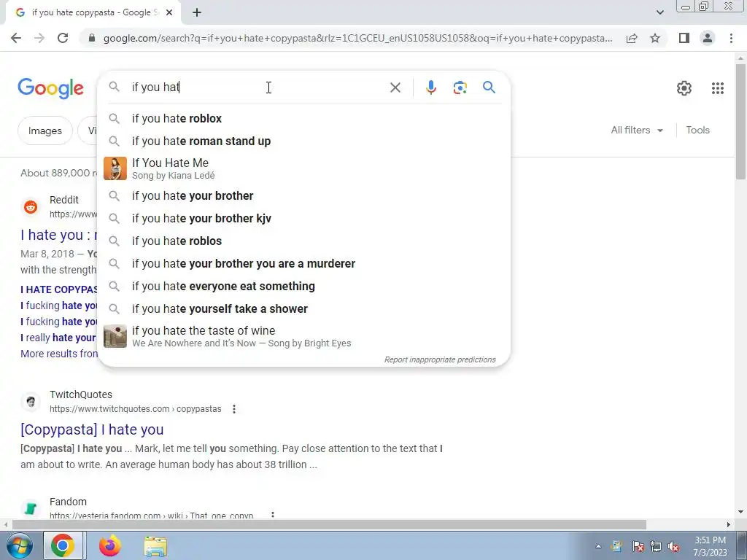Open Google Lens image search icon
747x560 pixels.
click(460, 87)
